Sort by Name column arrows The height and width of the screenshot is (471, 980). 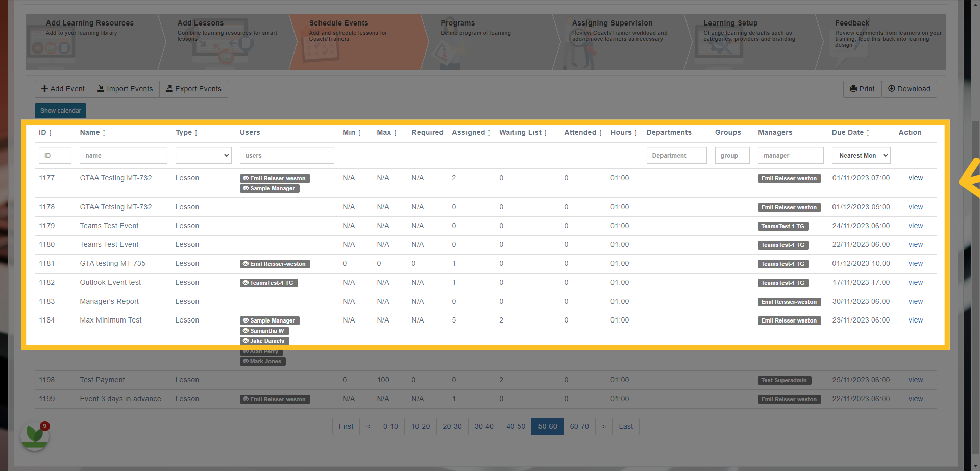click(x=104, y=133)
